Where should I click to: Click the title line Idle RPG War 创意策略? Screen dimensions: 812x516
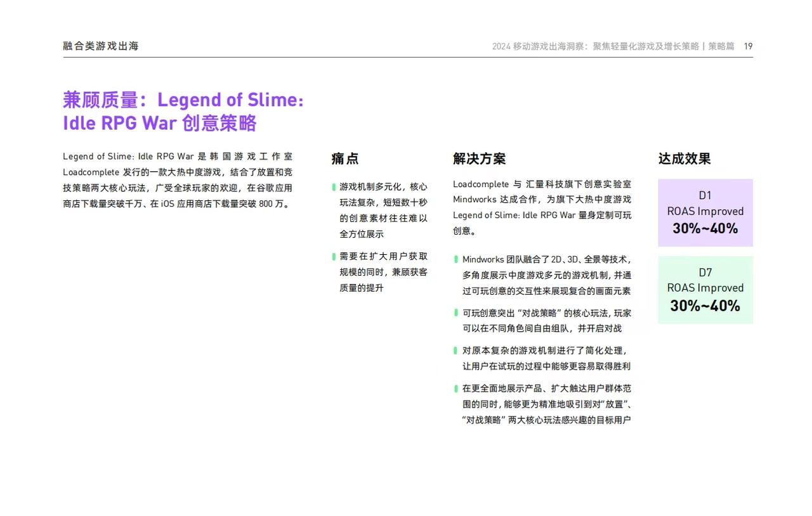(x=160, y=123)
